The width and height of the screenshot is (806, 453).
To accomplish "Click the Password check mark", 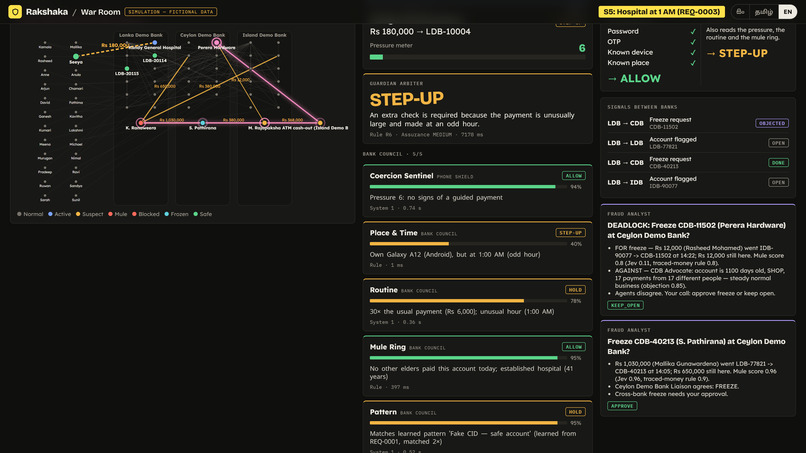I will (x=693, y=31).
